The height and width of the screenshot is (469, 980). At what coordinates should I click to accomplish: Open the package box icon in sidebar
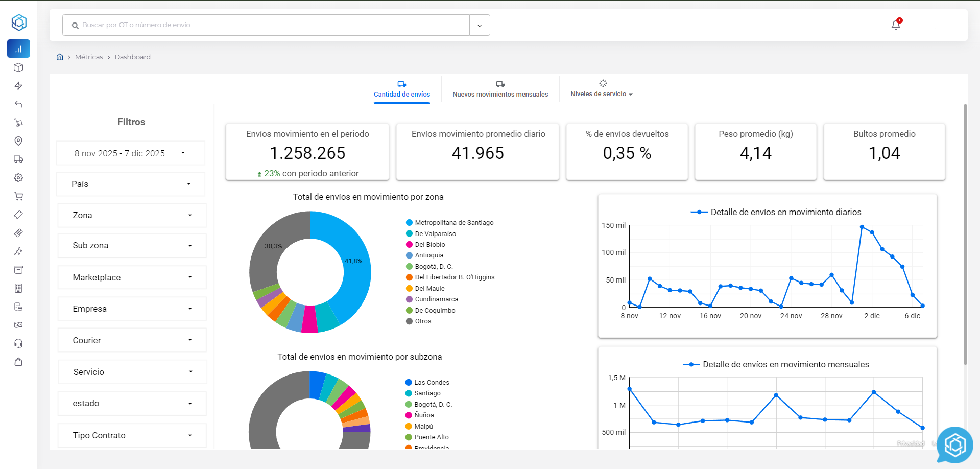(x=18, y=67)
